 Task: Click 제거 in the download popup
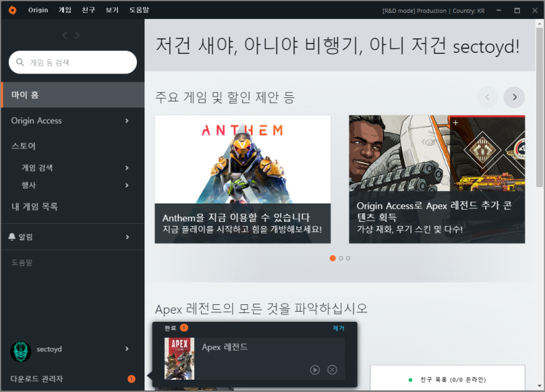tap(338, 328)
